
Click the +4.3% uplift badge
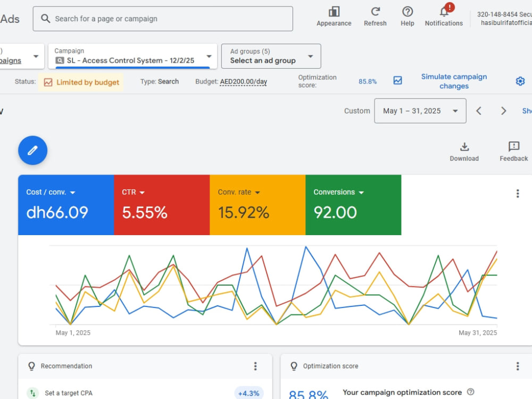[x=248, y=393]
